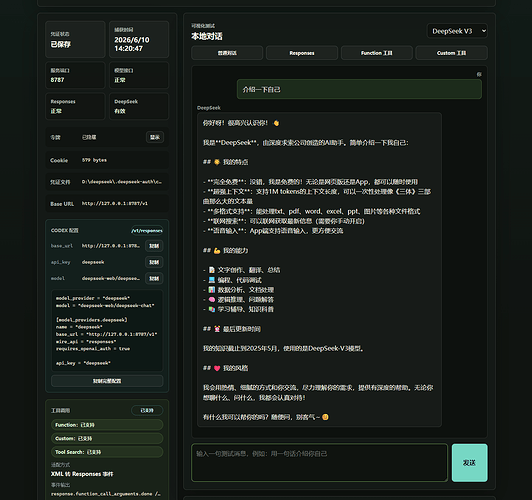Click the 复制完整配置 button

pos(107,381)
